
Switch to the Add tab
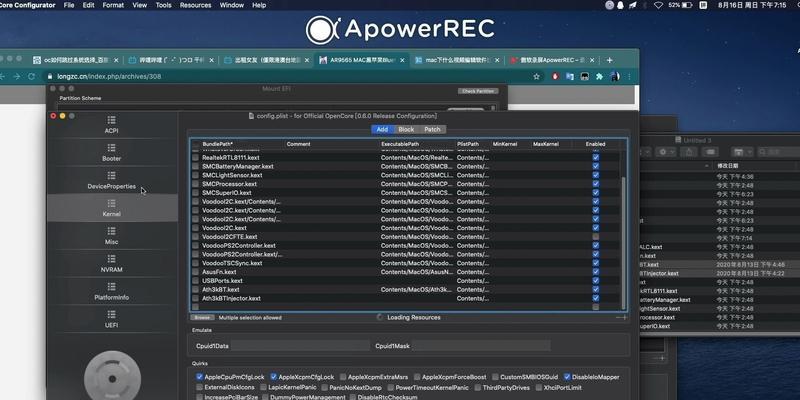coord(382,130)
